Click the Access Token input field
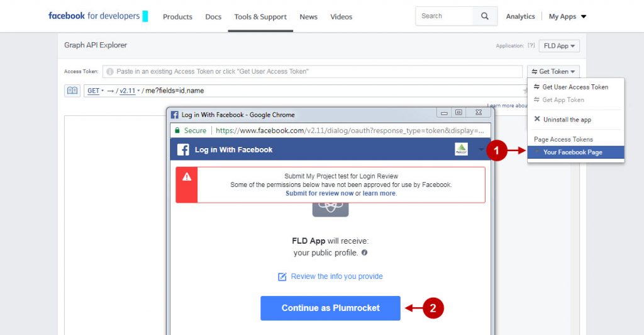Image resolution: width=644 pixels, height=335 pixels. [313, 72]
